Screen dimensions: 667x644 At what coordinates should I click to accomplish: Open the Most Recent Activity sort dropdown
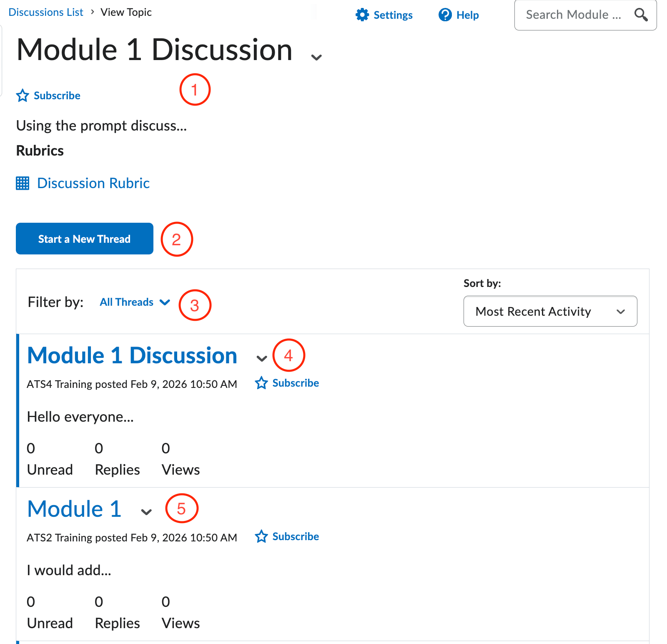pyautogui.click(x=550, y=311)
